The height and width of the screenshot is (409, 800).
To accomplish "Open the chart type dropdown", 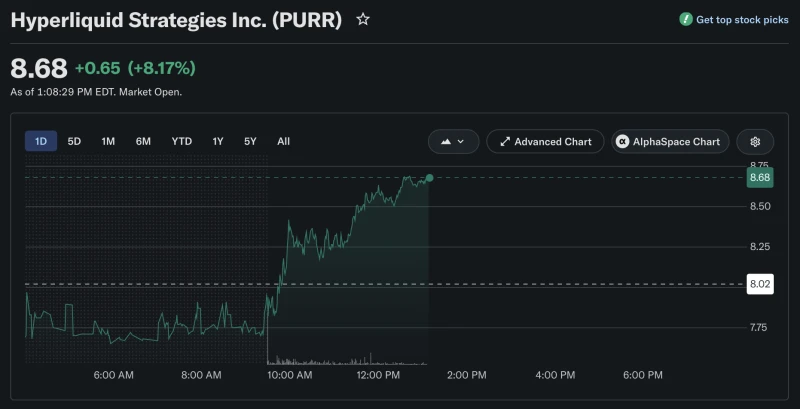I will [x=453, y=142].
